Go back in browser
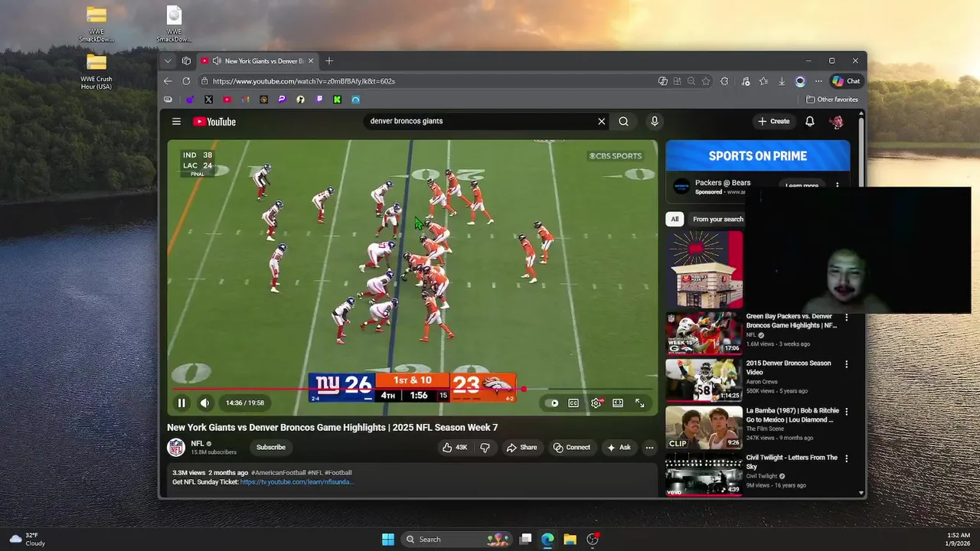The height and width of the screenshot is (551, 980). pos(168,80)
